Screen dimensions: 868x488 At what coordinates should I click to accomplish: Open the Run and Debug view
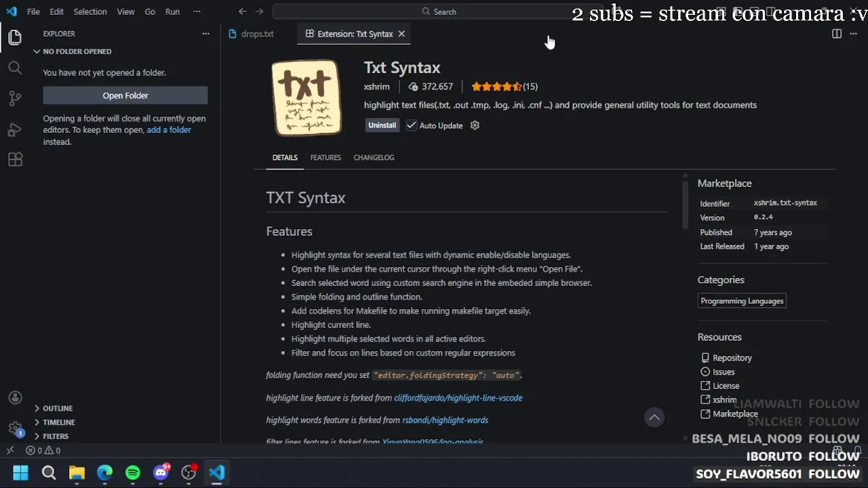pos(15,129)
